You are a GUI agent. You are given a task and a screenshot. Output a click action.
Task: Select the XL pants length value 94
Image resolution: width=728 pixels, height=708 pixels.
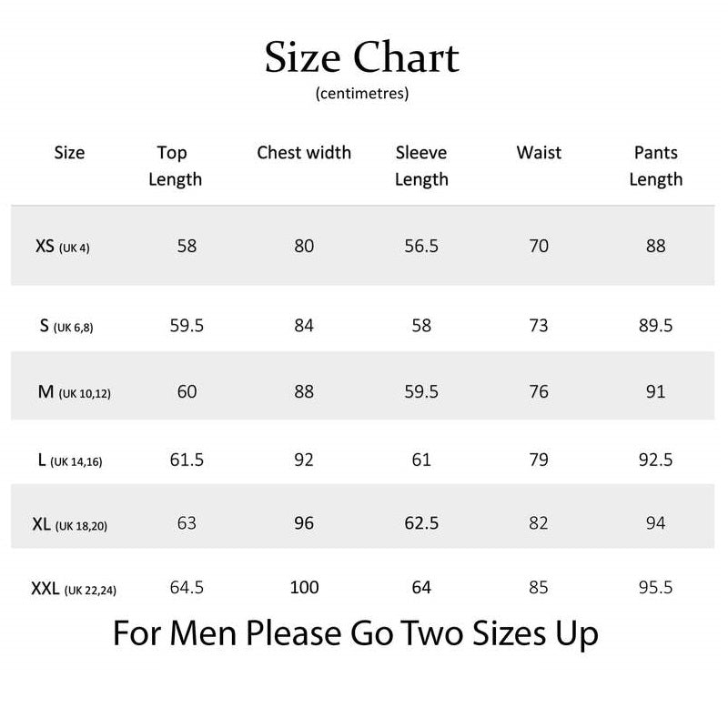(x=655, y=523)
